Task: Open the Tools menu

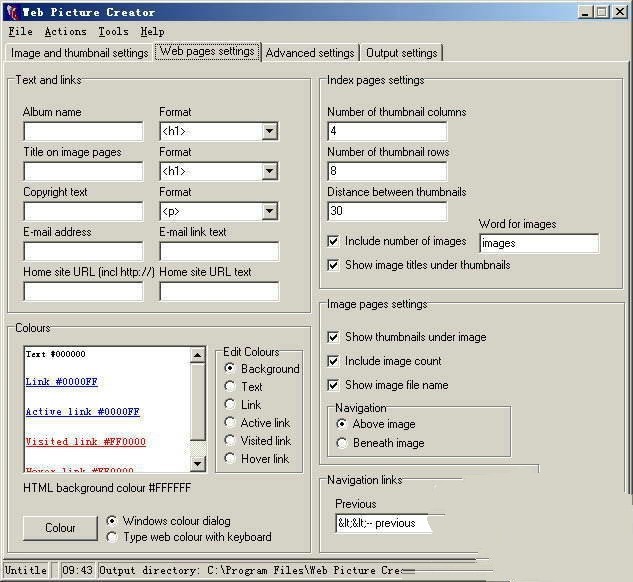Action: (113, 31)
